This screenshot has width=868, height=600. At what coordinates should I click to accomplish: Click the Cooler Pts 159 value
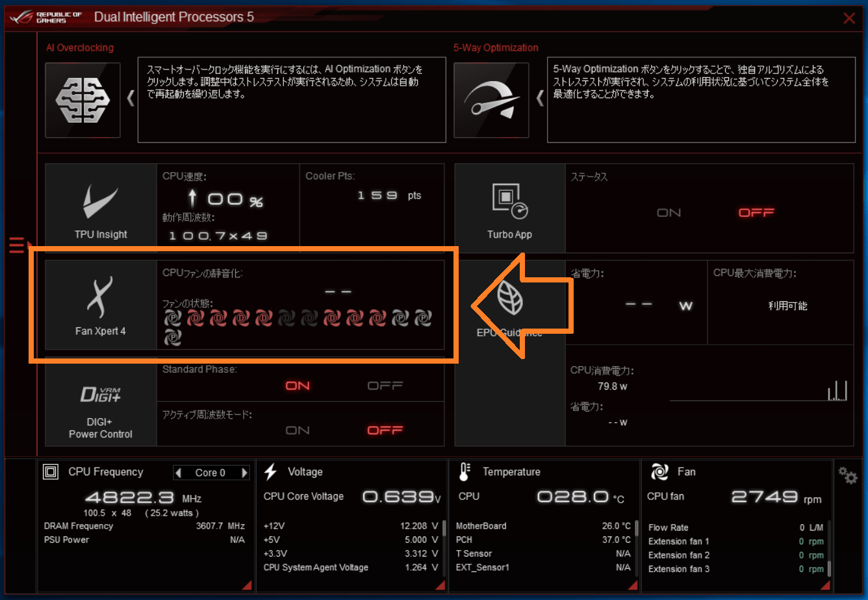click(377, 195)
